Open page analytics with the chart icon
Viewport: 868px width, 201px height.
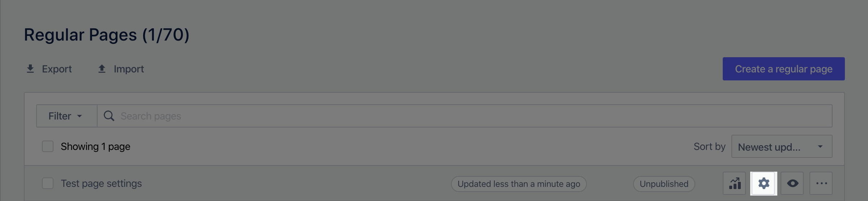(735, 183)
